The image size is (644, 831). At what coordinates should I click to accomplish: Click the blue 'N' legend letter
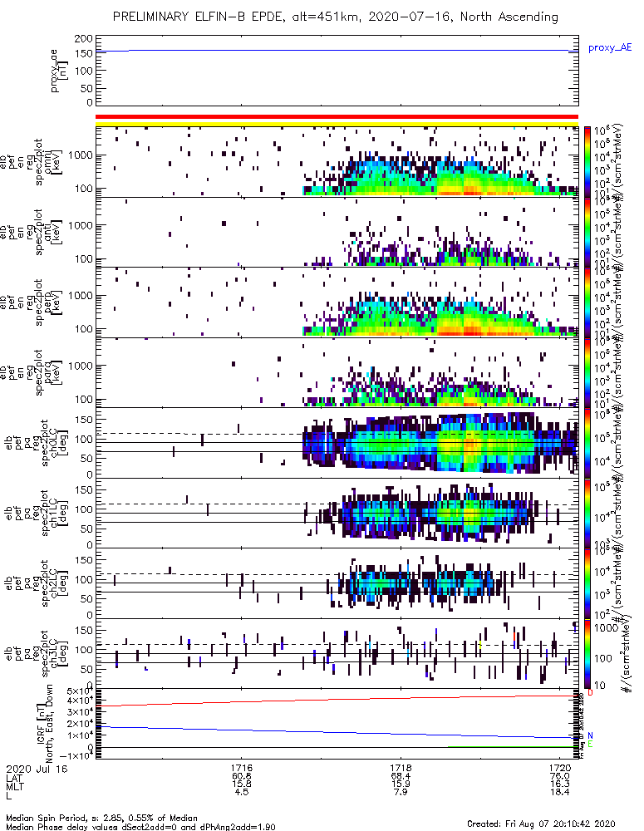pos(590,735)
